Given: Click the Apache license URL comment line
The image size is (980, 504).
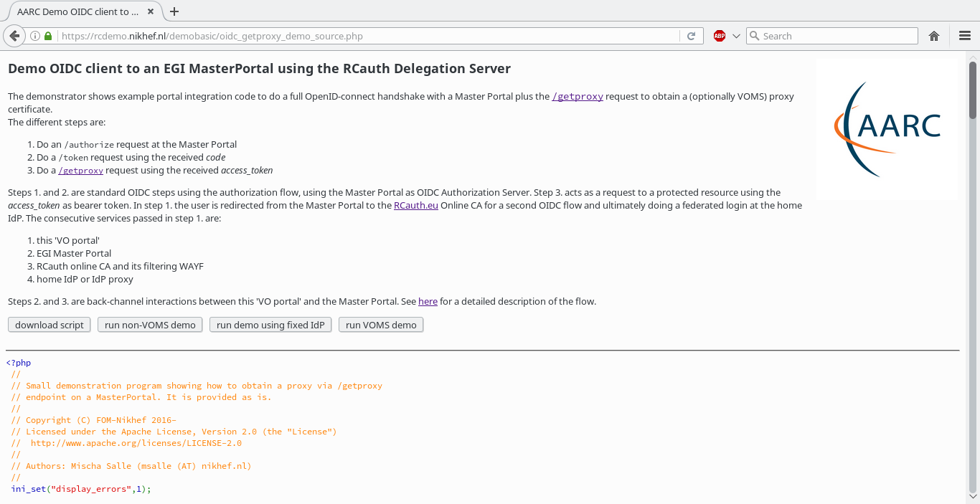Looking at the screenshot, I should point(126,443).
